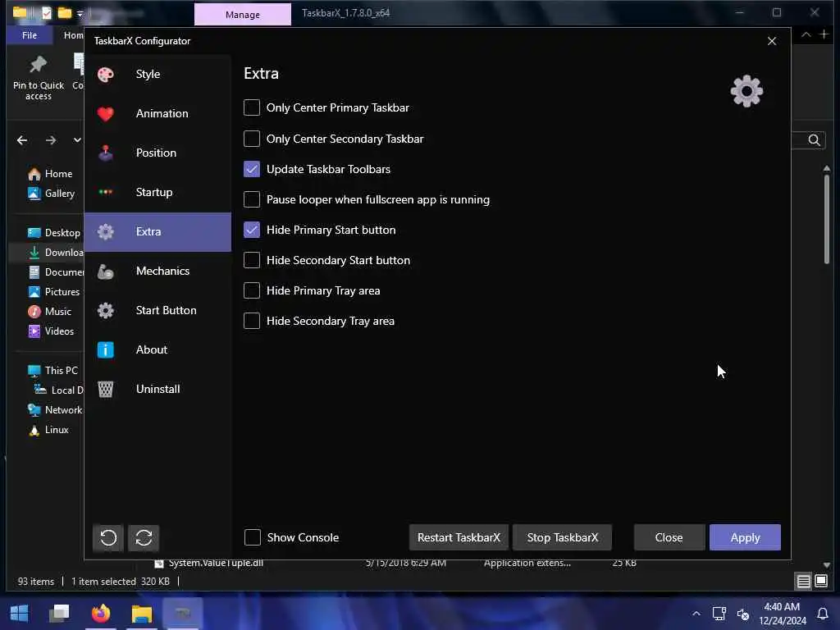Click the Animation heart icon
This screenshot has height=630, width=840.
[x=106, y=113]
